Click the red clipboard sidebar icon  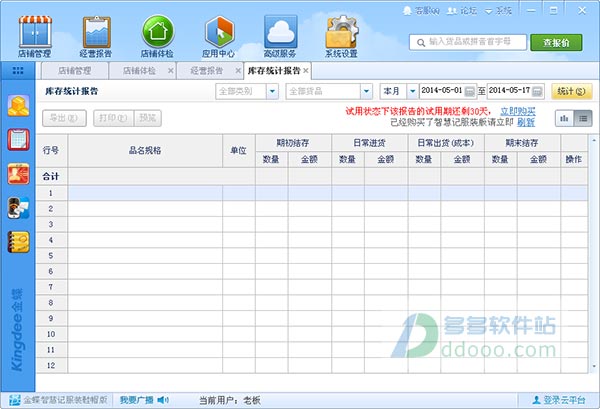point(18,139)
